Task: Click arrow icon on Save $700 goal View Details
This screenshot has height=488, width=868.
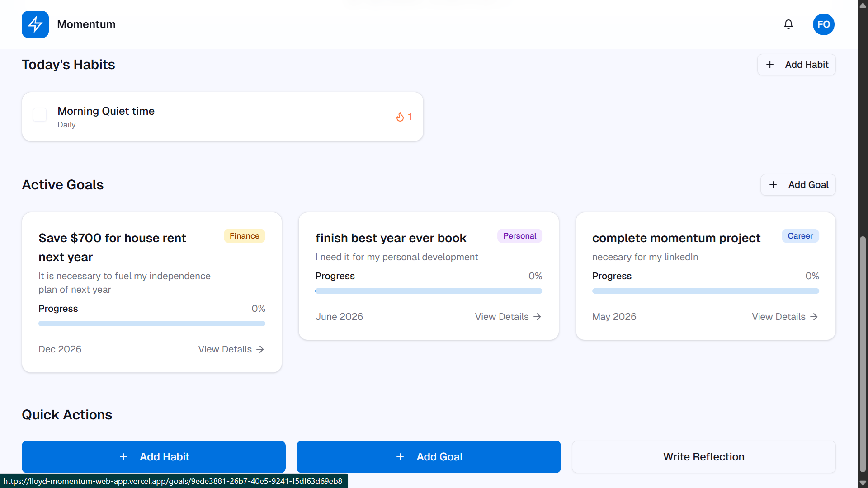Action: [x=260, y=349]
